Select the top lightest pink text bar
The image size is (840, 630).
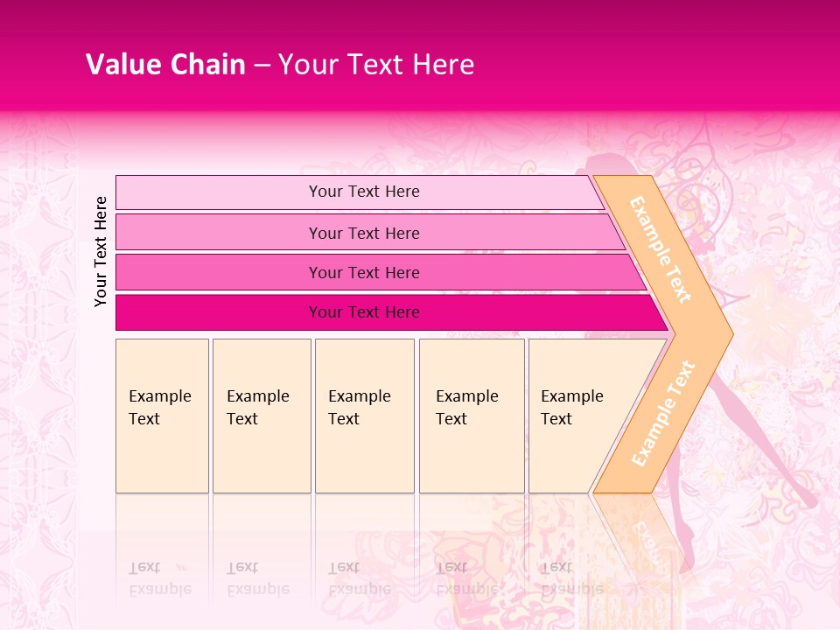[x=364, y=192]
